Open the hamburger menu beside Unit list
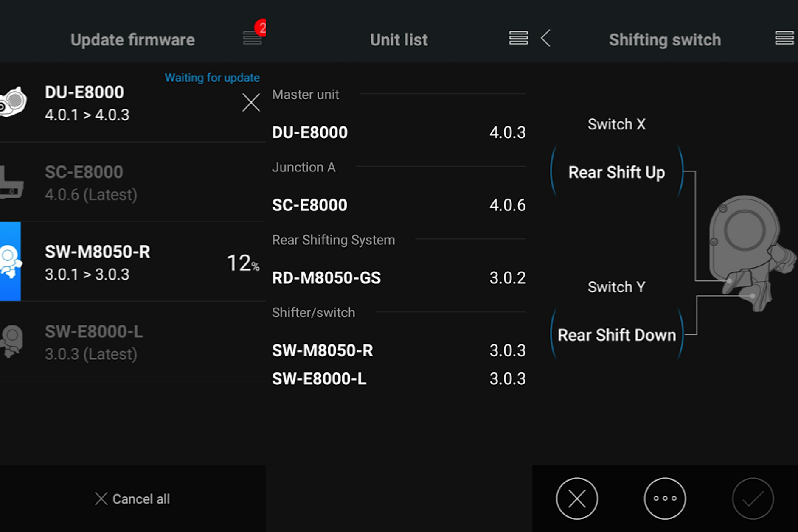The height and width of the screenshot is (532, 798). tap(518, 38)
